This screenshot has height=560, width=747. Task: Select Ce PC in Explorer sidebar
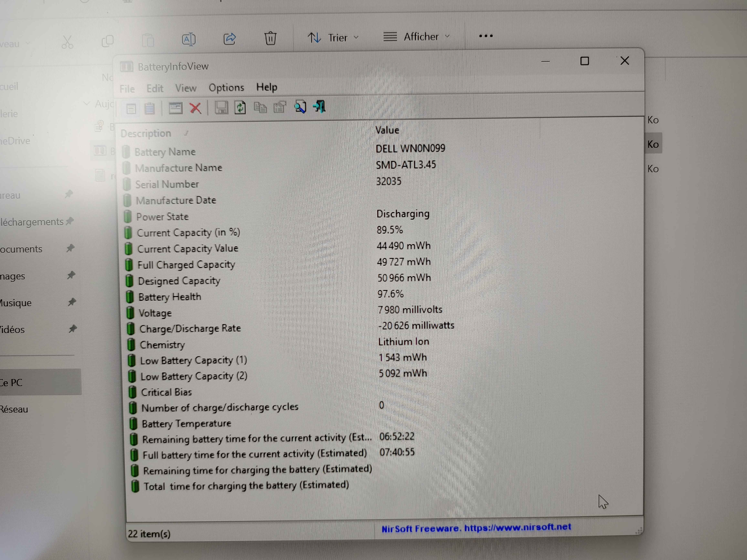tap(41, 382)
